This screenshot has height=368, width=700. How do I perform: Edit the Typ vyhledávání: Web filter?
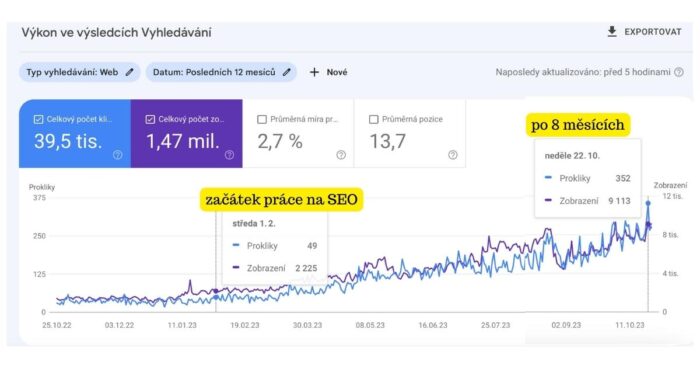tap(79, 72)
